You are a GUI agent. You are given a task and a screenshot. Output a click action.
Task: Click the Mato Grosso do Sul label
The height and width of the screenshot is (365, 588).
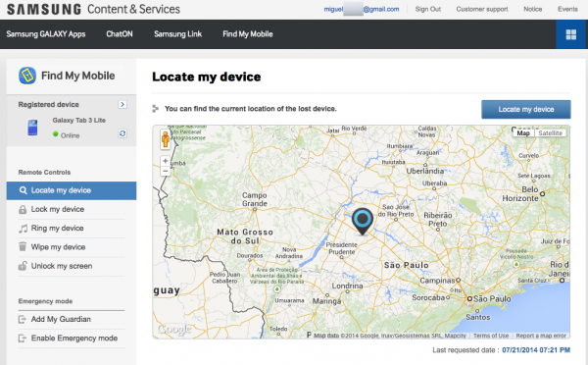pos(245,236)
